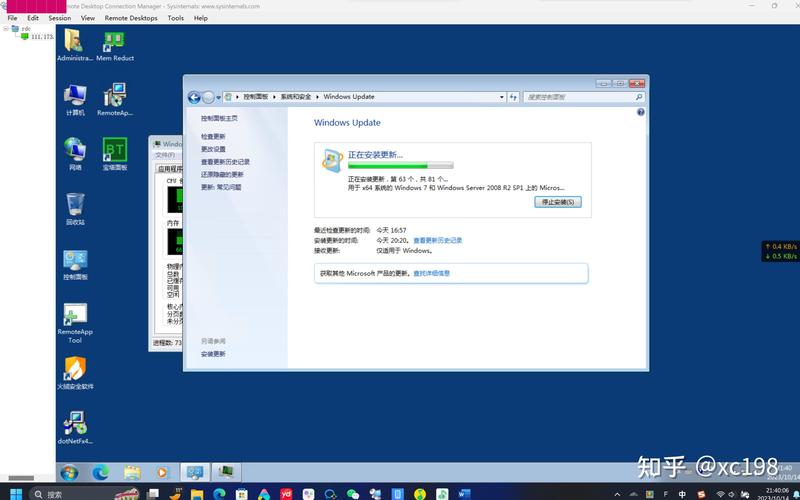Open the Administrator folder desktop icon
Screen dimensions: 800x500
[74, 45]
